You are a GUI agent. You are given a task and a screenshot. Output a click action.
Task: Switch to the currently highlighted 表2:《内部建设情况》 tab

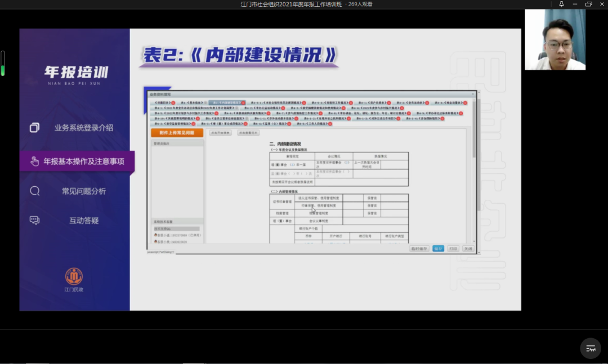tap(229, 102)
